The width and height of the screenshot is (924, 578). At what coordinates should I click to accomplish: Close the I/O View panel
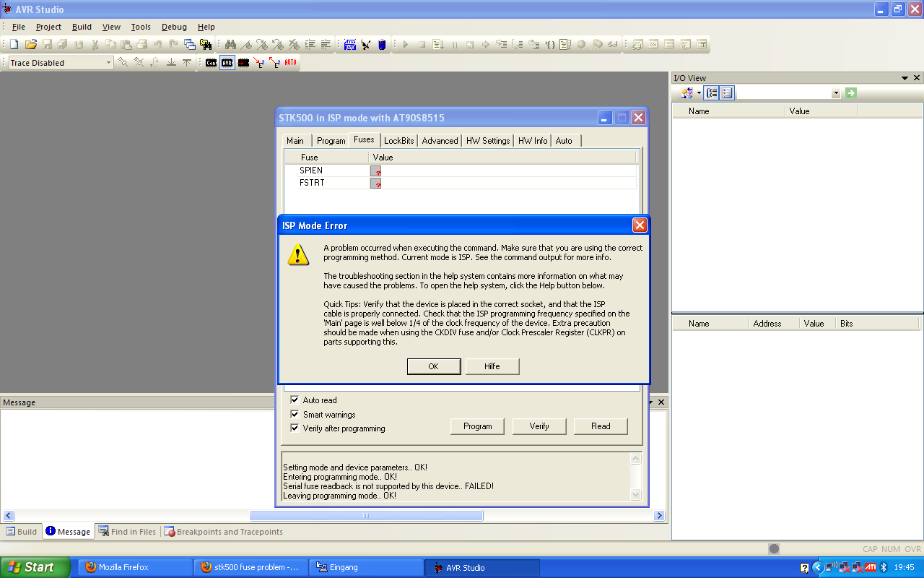(917, 78)
